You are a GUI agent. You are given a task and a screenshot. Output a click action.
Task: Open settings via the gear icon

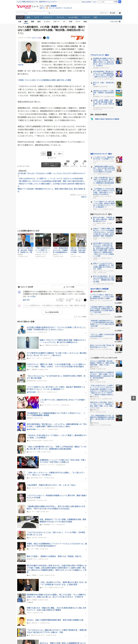point(120,13)
